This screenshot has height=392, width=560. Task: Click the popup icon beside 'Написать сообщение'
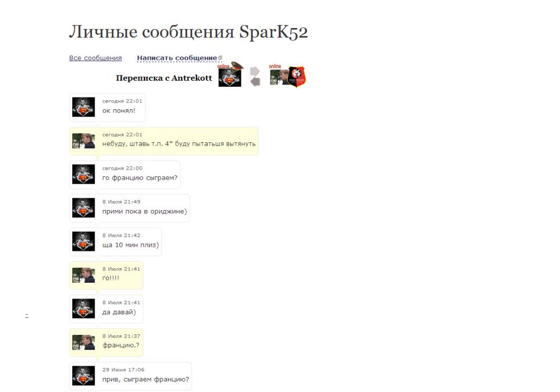pyautogui.click(x=220, y=58)
